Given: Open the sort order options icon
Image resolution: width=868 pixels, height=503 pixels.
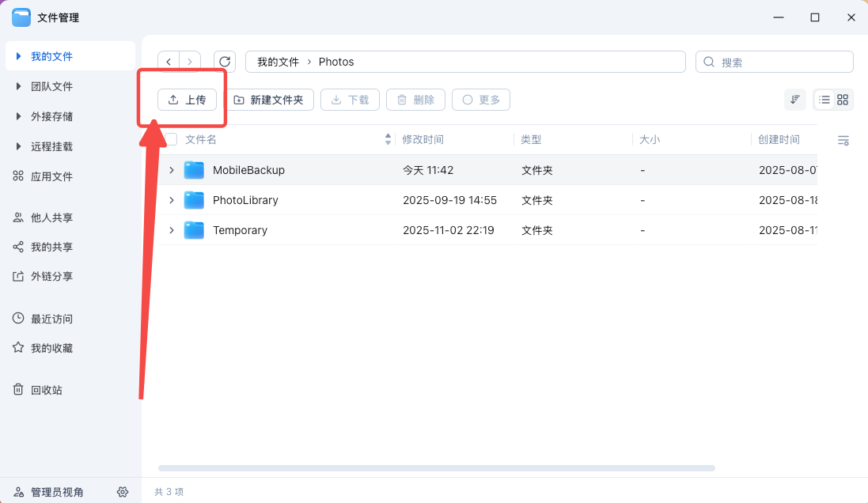Looking at the screenshot, I should pos(795,100).
